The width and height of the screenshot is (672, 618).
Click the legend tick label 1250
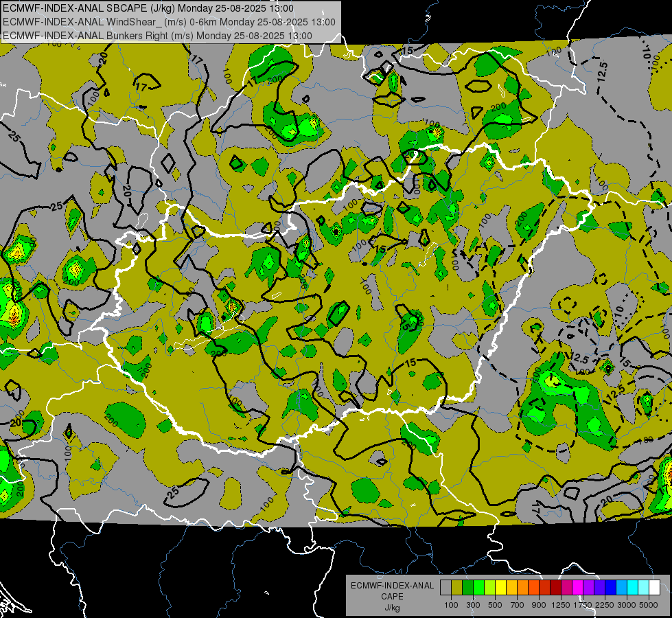click(x=561, y=605)
